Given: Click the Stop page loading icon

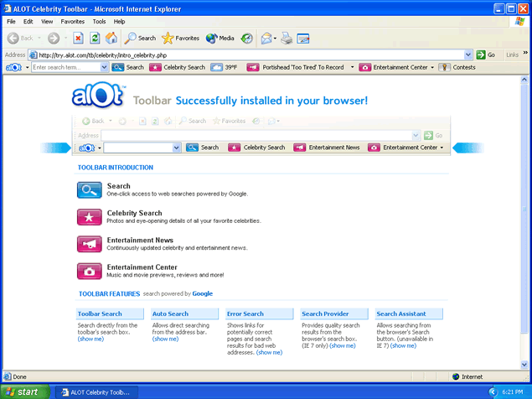Looking at the screenshot, I should click(78, 38).
